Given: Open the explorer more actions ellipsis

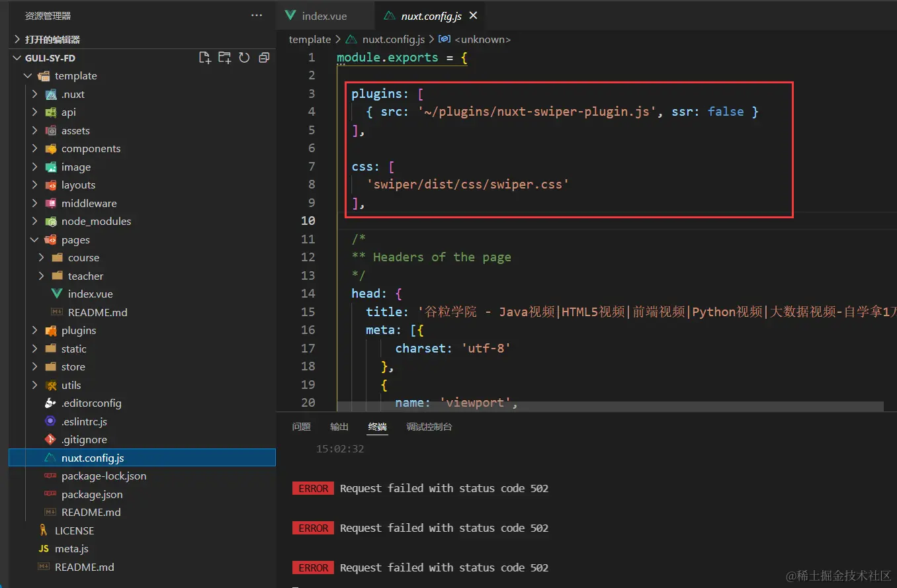Looking at the screenshot, I should tap(257, 15).
